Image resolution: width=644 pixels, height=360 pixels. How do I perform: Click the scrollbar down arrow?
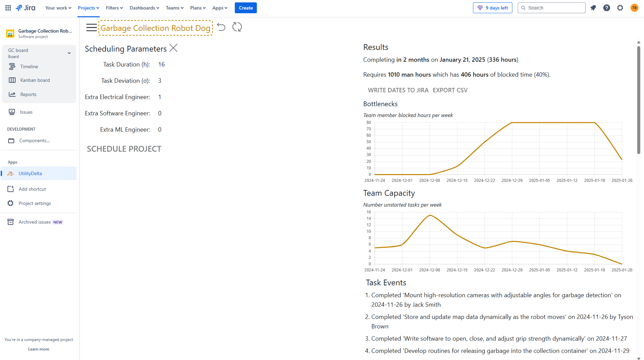pyautogui.click(x=639, y=358)
